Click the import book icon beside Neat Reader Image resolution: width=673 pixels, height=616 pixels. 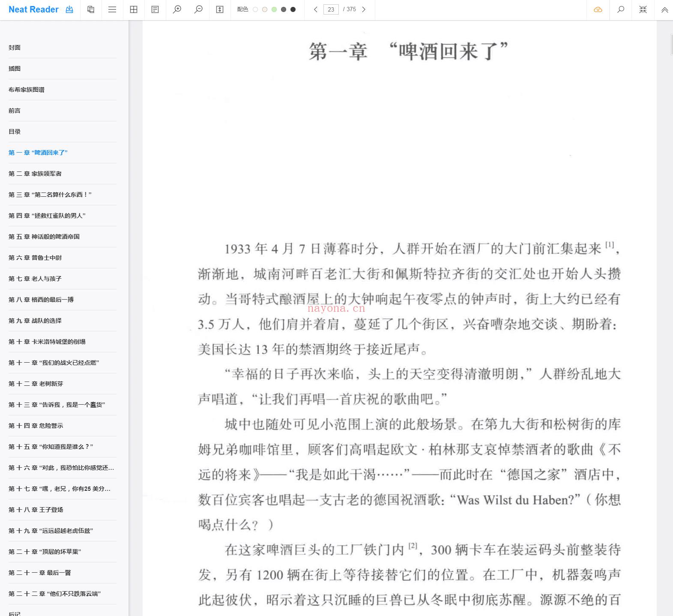click(x=69, y=9)
